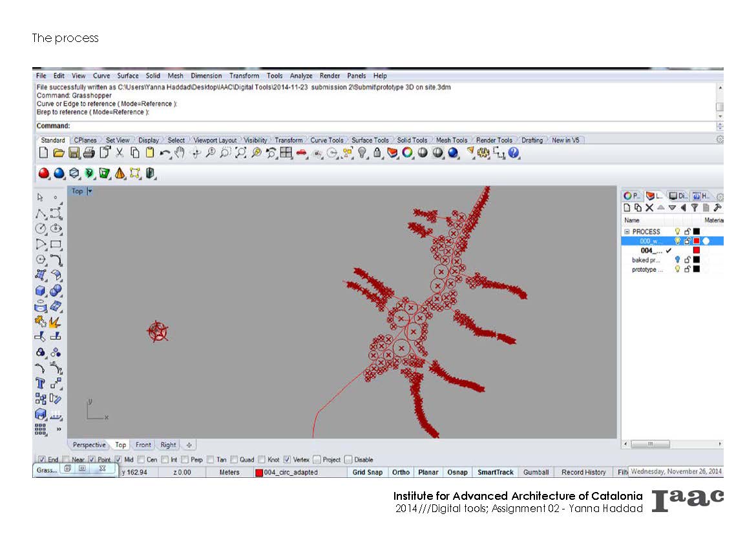Enable the Cen osnap checkbox
Screen dimensions: 756x545
(x=142, y=460)
